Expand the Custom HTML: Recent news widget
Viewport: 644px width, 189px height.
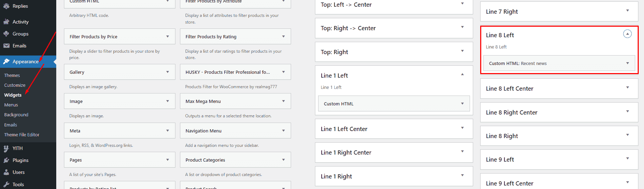point(627,64)
